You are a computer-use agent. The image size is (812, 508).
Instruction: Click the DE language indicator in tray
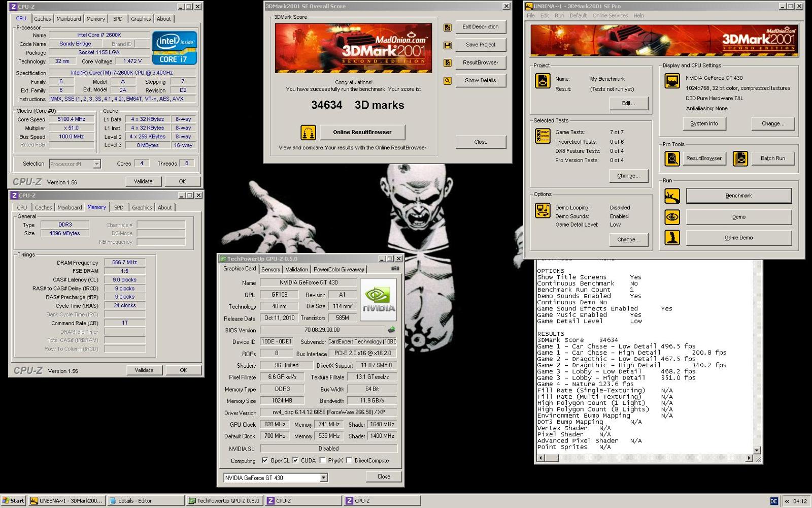pos(774,501)
